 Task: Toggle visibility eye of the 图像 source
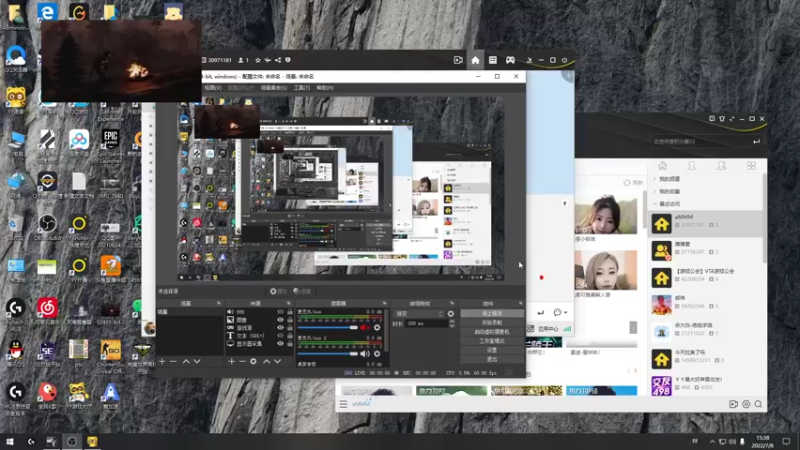280,320
